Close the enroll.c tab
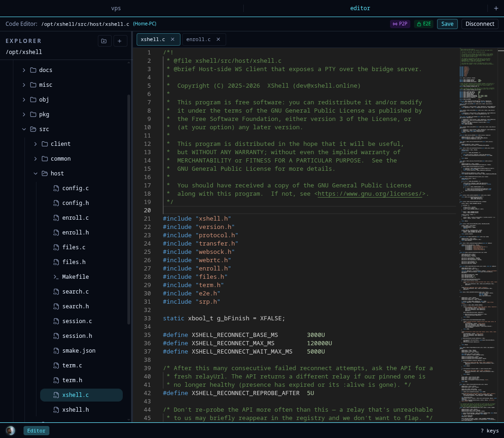504x438 pixels. pyautogui.click(x=218, y=39)
